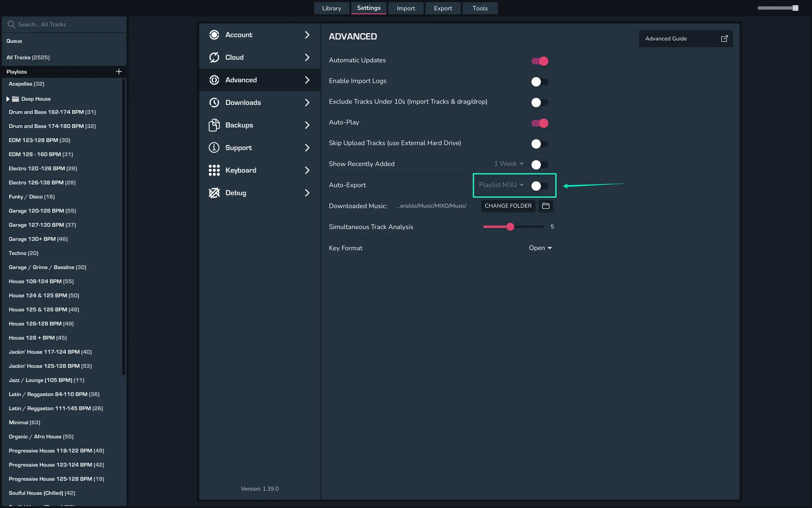Click the Backups documents icon

point(214,125)
